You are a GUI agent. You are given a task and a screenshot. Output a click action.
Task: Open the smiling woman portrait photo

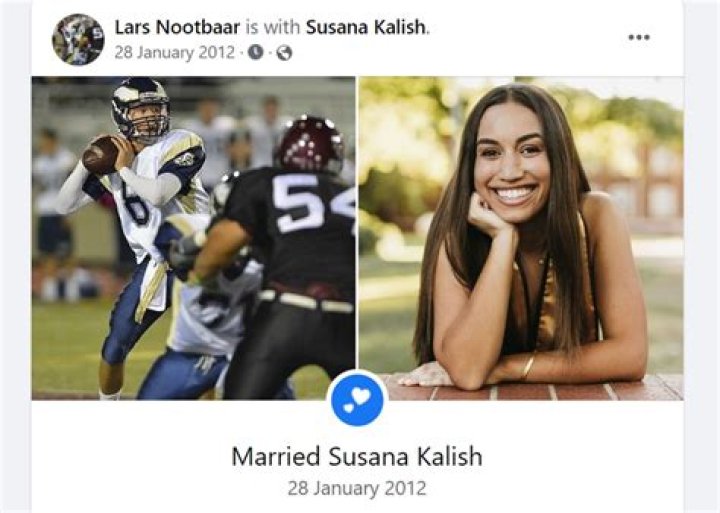pyautogui.click(x=521, y=238)
